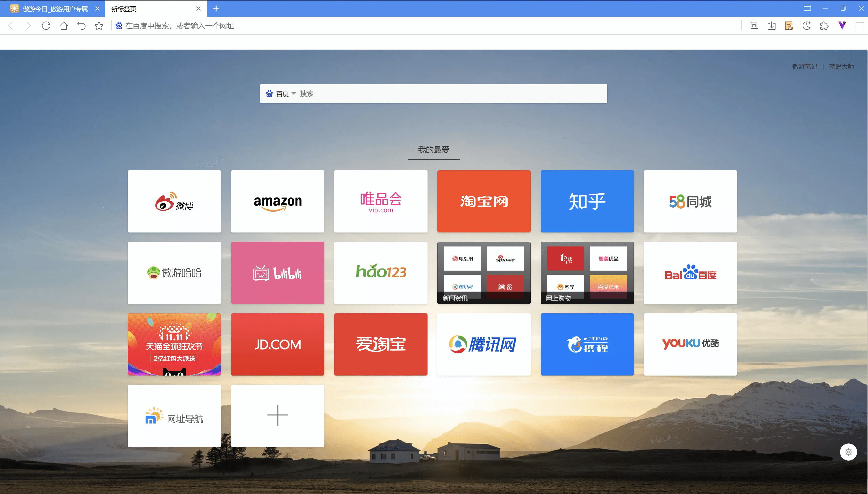
Task: Click sina 新浪 inside the news folder
Action: 505,259
